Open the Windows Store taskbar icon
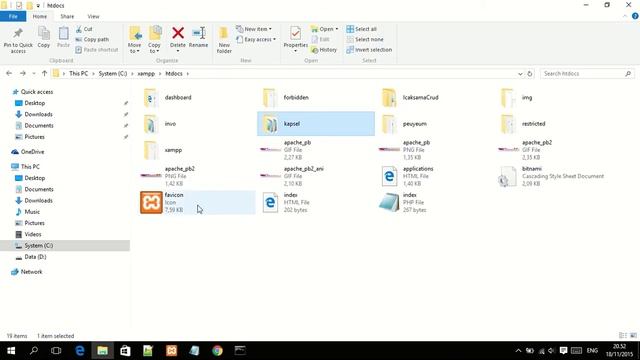Screen dimensions: 640x360 click(x=125, y=351)
